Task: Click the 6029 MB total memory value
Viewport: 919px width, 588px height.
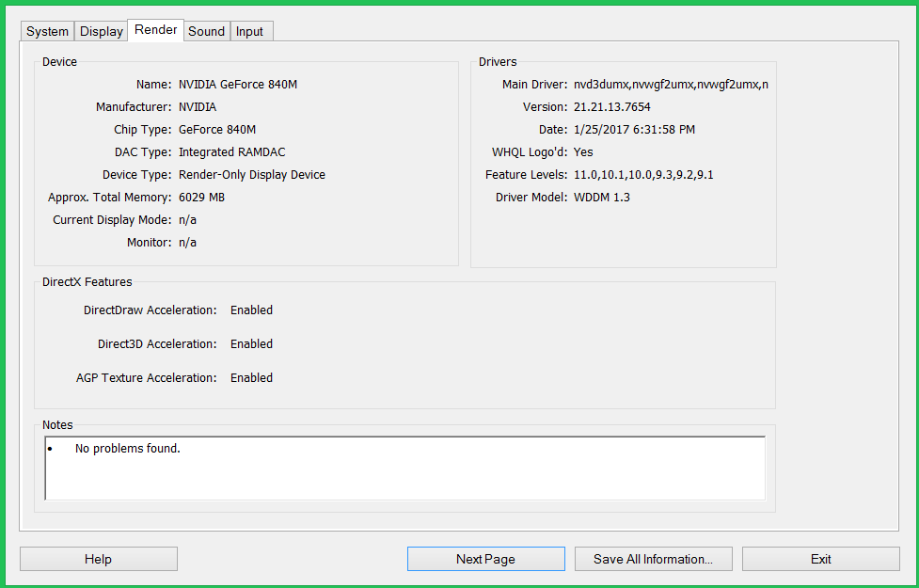Action: click(201, 198)
